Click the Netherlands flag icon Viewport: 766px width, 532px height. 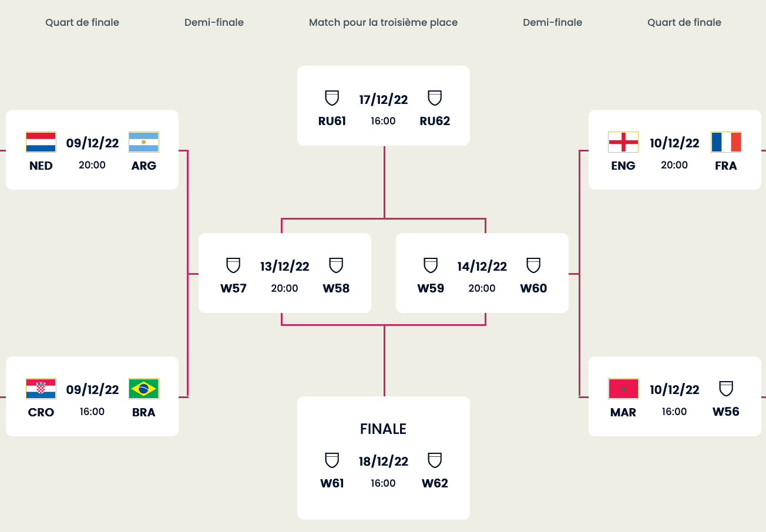point(41,142)
